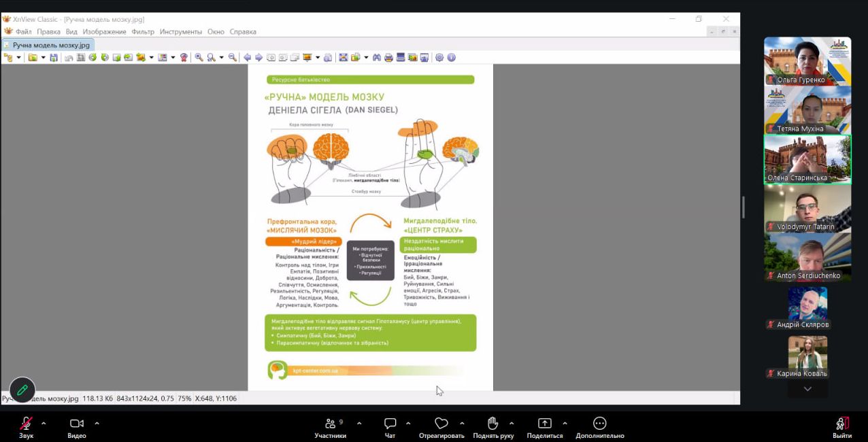Screen dimensions: 868x442
Task: Expand video options arrow next to Видео
Action: click(97, 423)
